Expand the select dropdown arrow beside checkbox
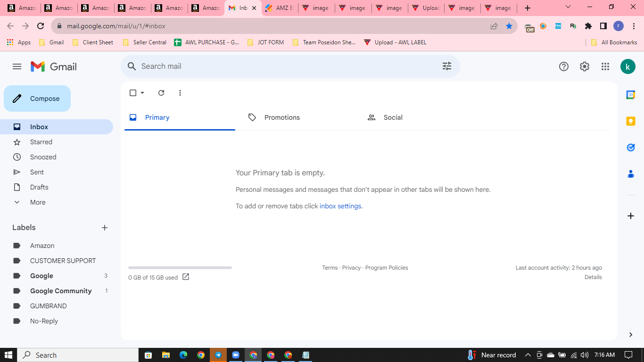Image resolution: width=644 pixels, height=362 pixels. coord(142,93)
